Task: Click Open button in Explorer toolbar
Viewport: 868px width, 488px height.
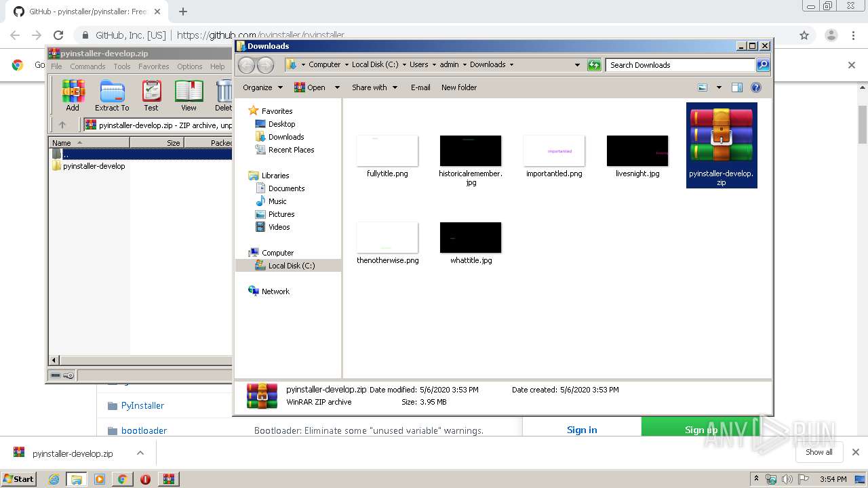Action: tap(310, 87)
